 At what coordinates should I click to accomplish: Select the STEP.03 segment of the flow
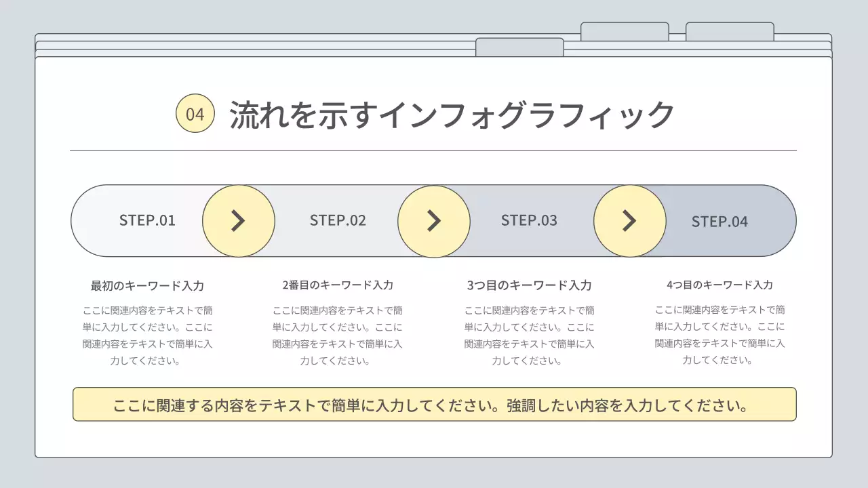(530, 220)
